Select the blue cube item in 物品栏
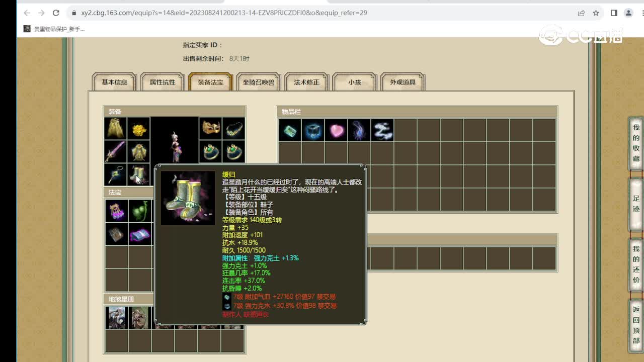The width and height of the screenshot is (644, 362). pyautogui.click(x=313, y=130)
